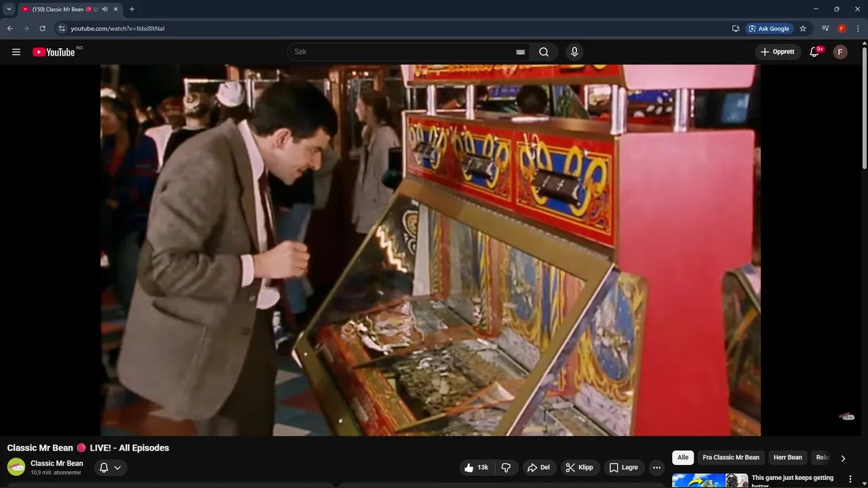Image resolution: width=868 pixels, height=488 pixels.
Task: Reload the YouTube page
Action: coord(42,28)
